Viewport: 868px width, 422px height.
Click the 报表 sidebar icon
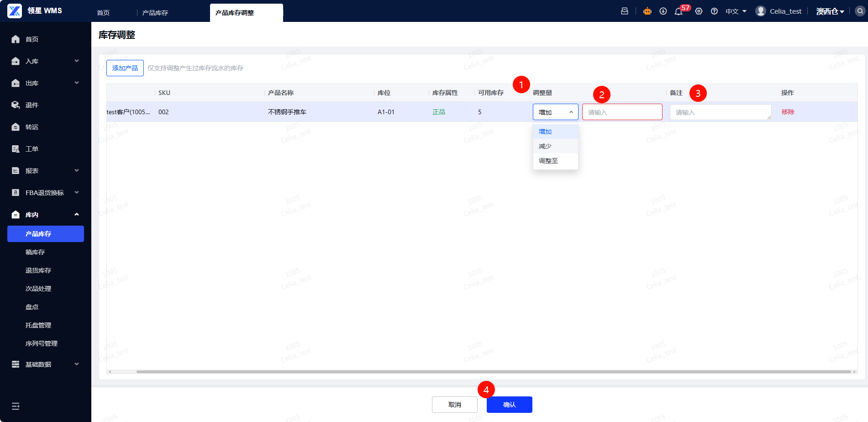[x=16, y=171]
